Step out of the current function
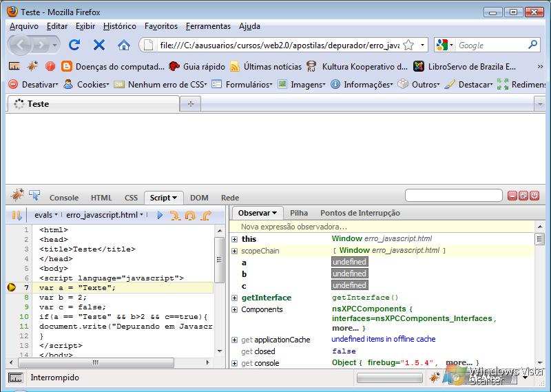The height and width of the screenshot is (392, 551). (206, 215)
